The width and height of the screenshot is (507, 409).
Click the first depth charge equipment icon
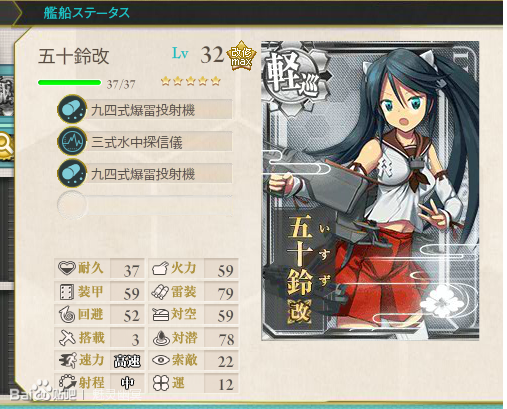[x=72, y=109]
